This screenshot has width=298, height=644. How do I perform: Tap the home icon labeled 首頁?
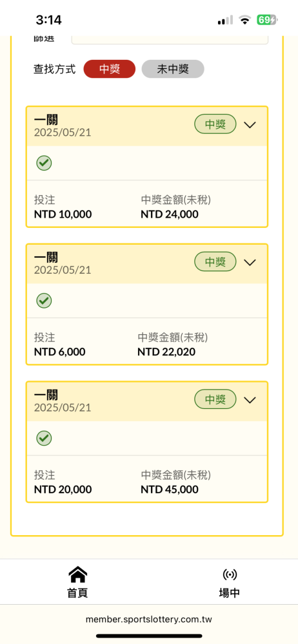77,574
